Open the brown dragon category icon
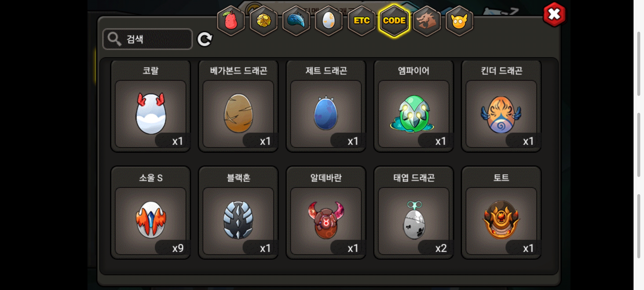This screenshot has height=290, width=644. (x=427, y=21)
